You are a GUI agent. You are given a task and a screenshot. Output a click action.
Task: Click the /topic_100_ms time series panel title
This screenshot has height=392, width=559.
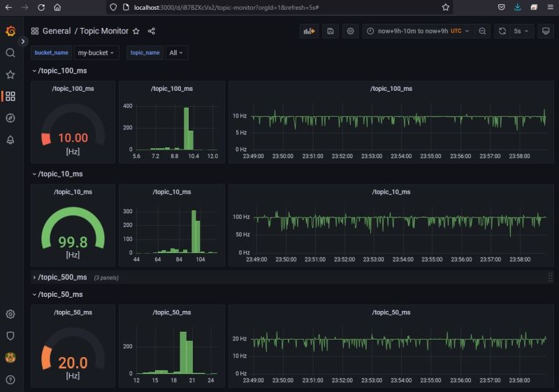[391, 89]
